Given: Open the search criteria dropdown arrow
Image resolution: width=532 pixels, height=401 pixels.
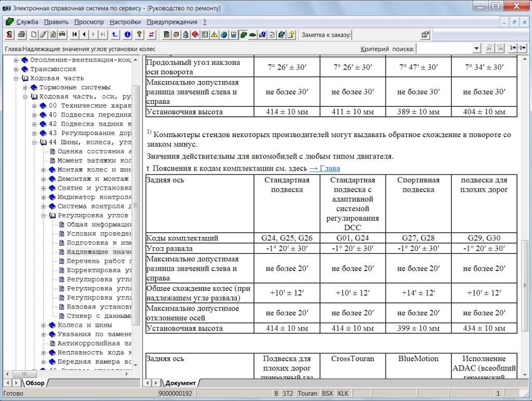Looking at the screenshot, I should click(x=477, y=48).
